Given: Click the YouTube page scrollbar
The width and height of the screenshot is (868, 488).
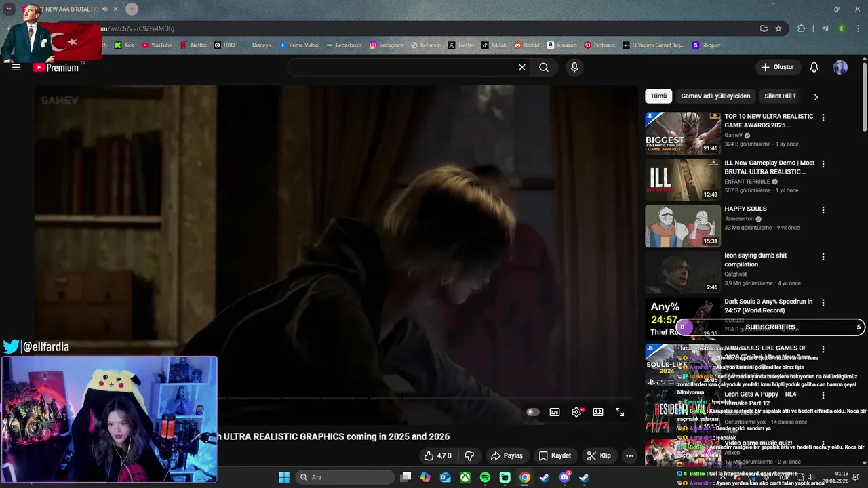Looking at the screenshot, I should click(x=864, y=98).
